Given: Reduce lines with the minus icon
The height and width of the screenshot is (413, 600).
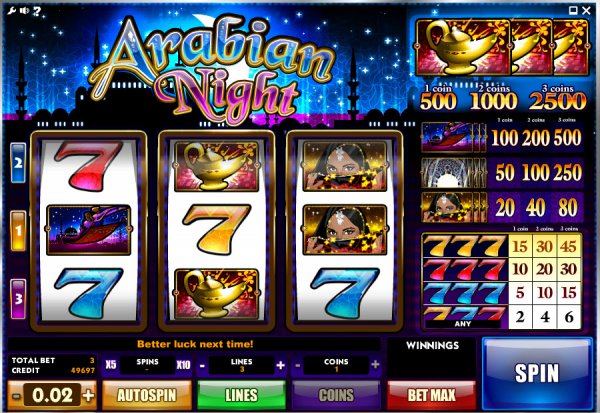Looking at the screenshot, I should (202, 366).
